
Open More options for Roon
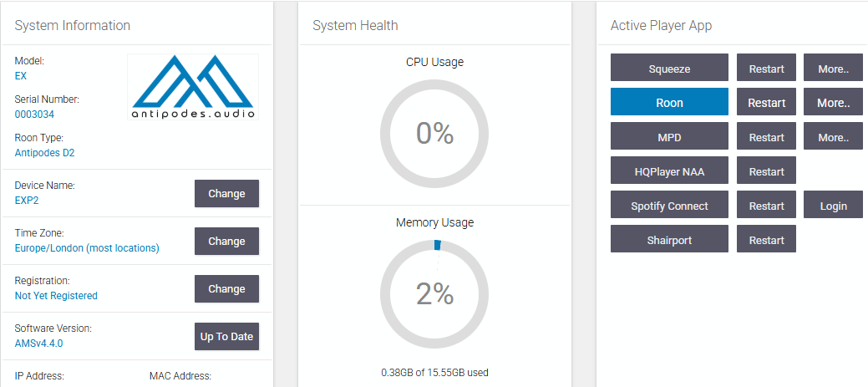point(833,103)
